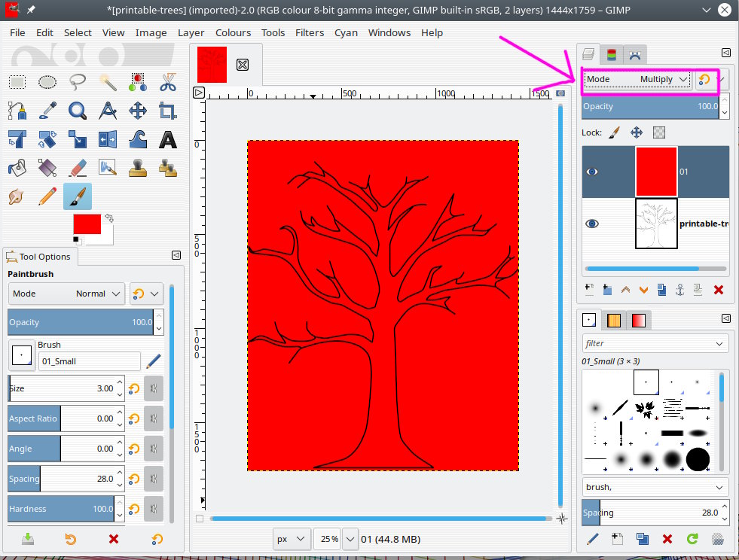Open the Filters menu

tap(309, 32)
